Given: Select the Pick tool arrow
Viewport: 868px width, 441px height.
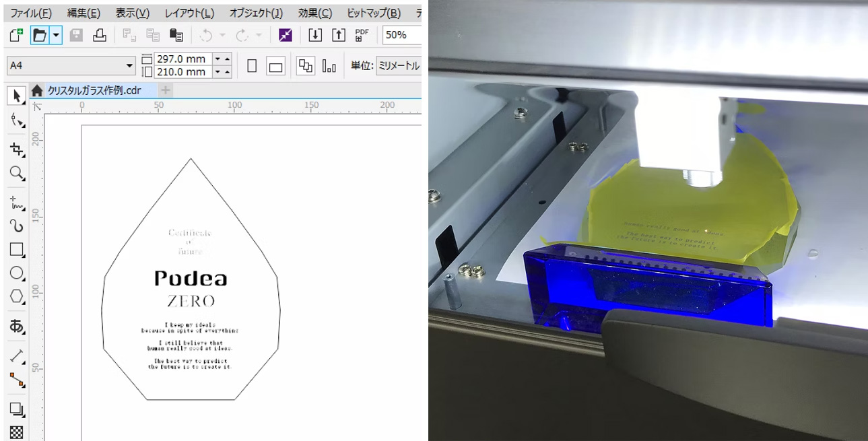Looking at the screenshot, I should [x=17, y=96].
